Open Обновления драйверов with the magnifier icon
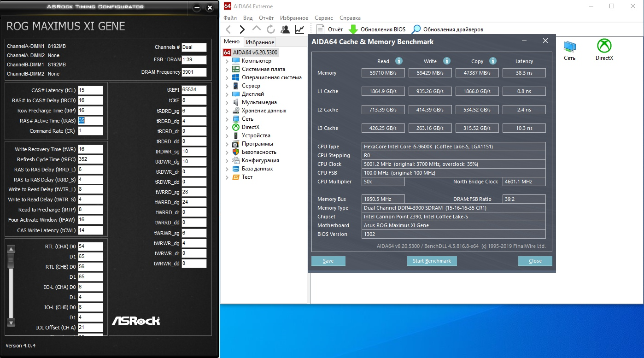 click(447, 29)
